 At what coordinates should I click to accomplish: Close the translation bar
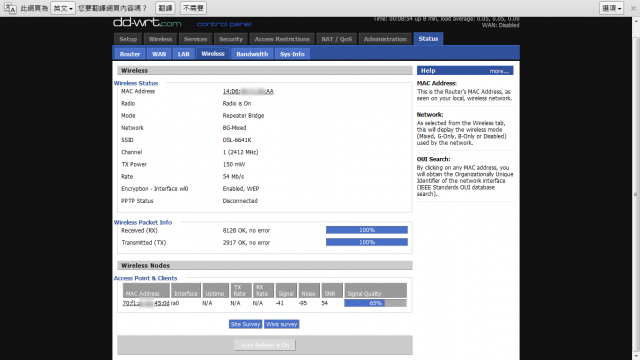tap(633, 8)
